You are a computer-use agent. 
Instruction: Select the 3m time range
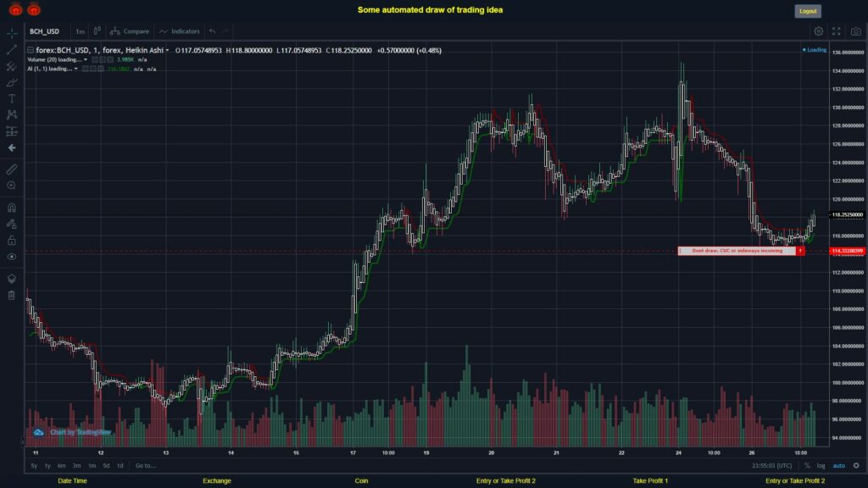click(76, 466)
